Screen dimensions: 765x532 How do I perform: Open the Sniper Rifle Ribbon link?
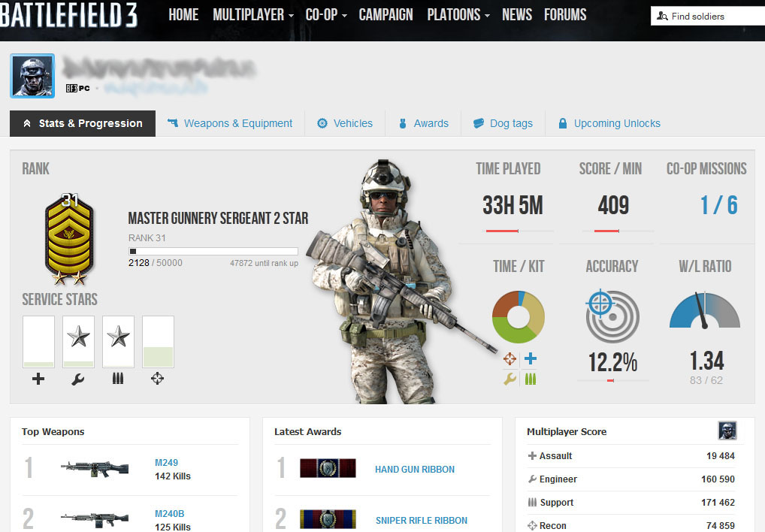coord(422,520)
